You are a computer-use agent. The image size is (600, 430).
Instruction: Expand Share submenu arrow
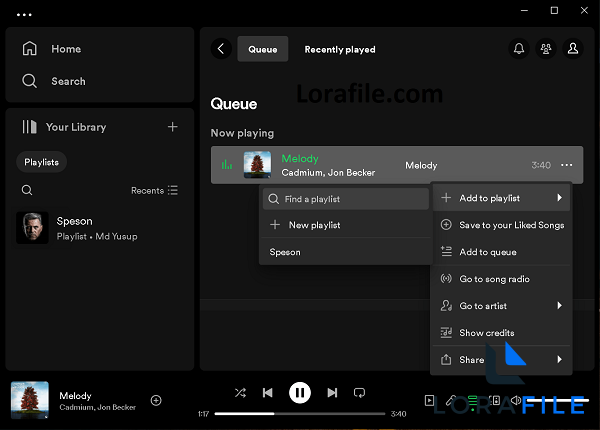(559, 359)
